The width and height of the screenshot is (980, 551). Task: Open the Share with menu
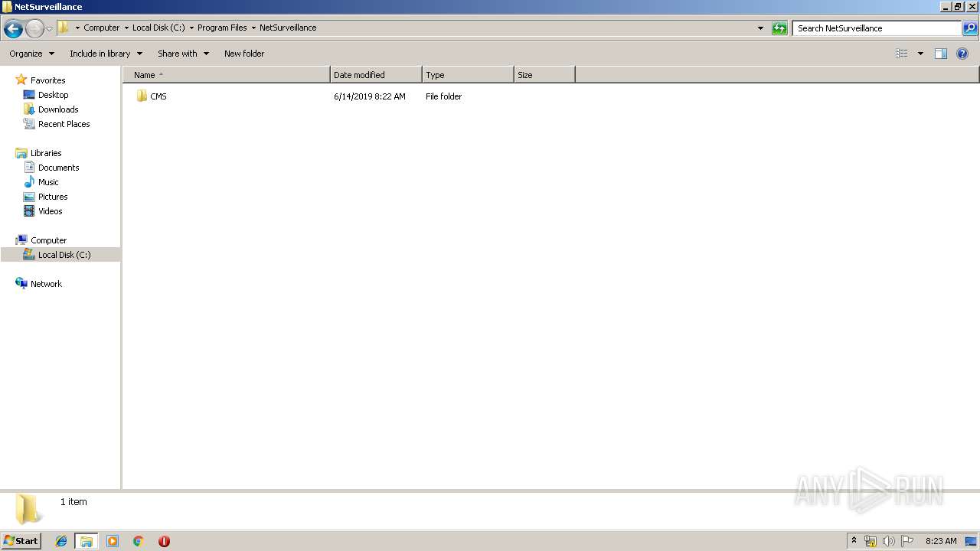[183, 54]
